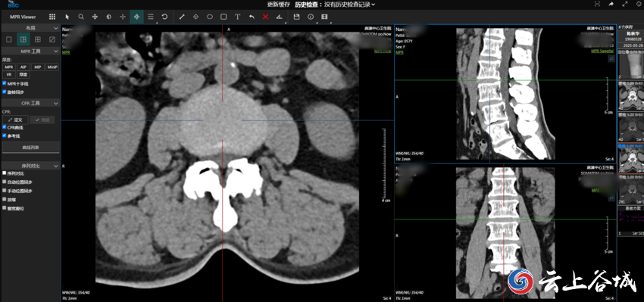Click the swap icon in coronal viewport
Viewport: 644px width, 302px height.
pos(611,198)
